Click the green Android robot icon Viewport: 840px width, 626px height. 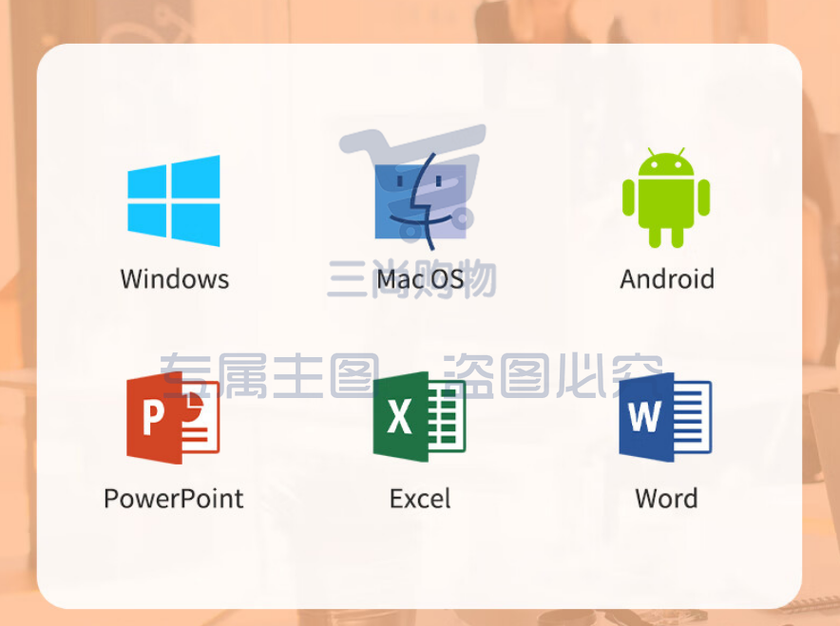click(666, 198)
